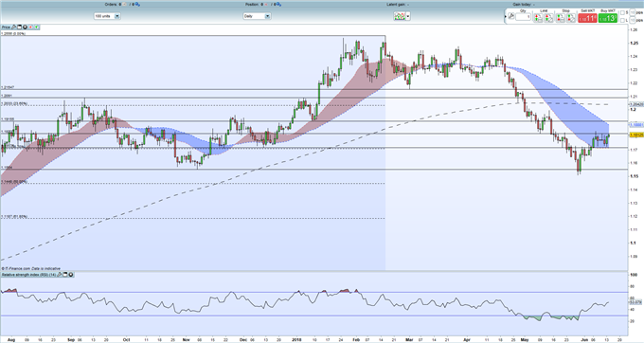644x343 pixels.
Task: Open trading toolbar wrench settings
Action: click(510, 16)
